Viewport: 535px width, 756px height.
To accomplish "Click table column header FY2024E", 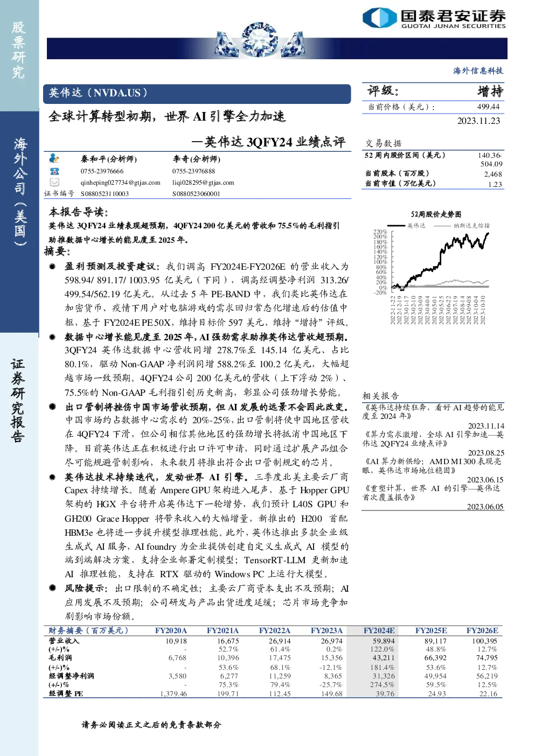I will point(379,631).
